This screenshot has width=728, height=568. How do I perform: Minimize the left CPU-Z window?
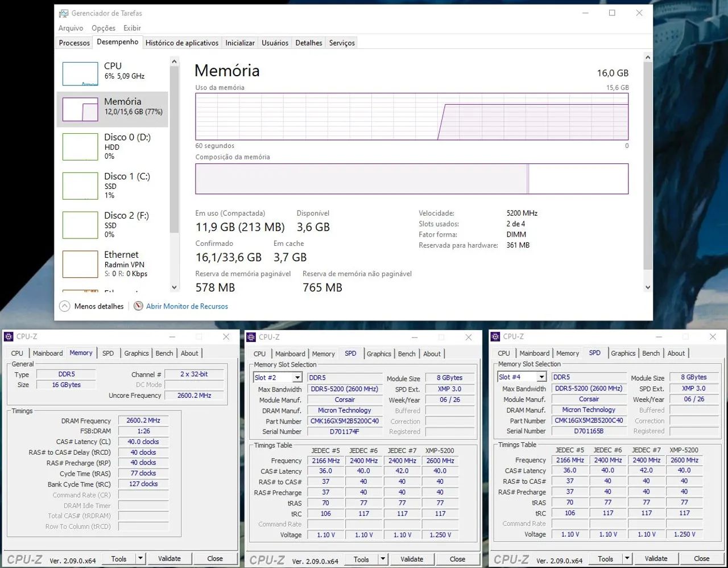172,337
